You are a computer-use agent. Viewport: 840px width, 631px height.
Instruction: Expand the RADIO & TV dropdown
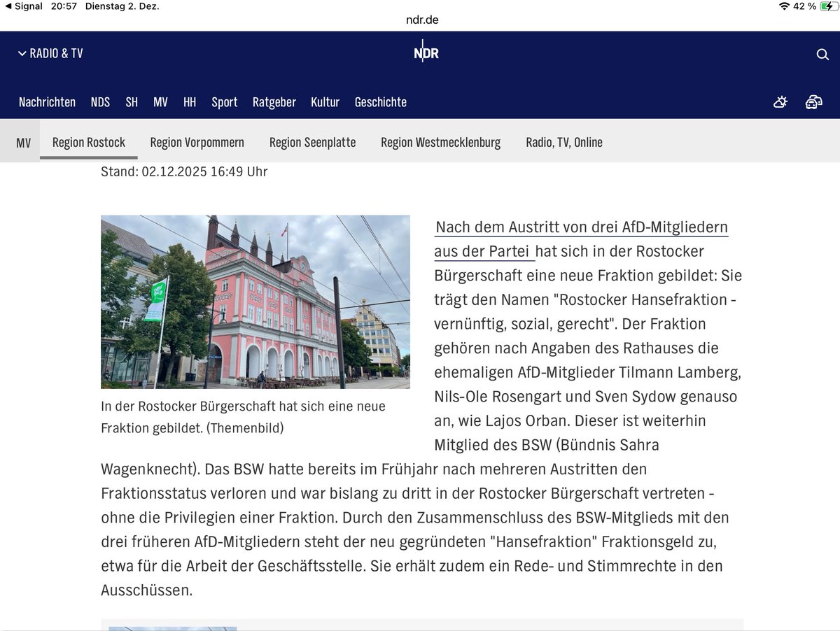click(49, 53)
